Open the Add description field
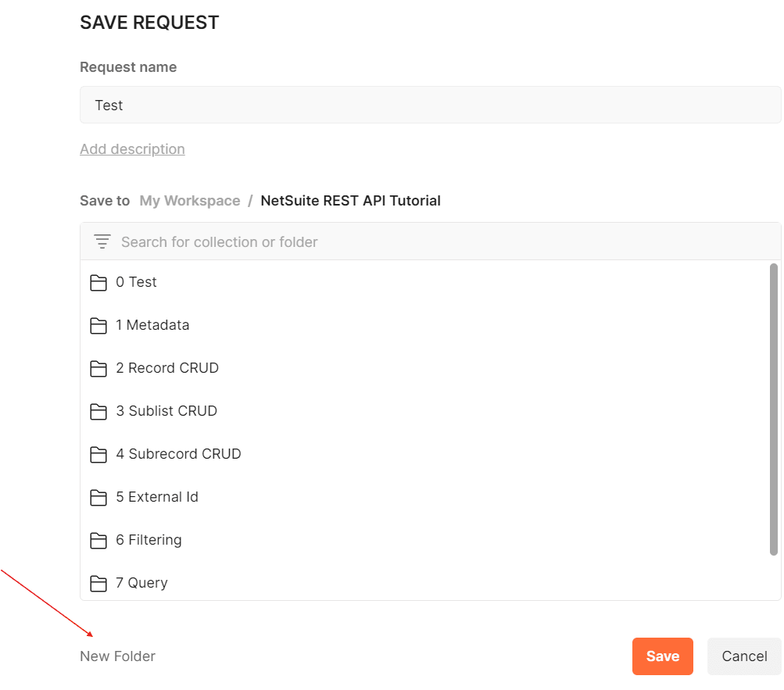 [x=132, y=148]
